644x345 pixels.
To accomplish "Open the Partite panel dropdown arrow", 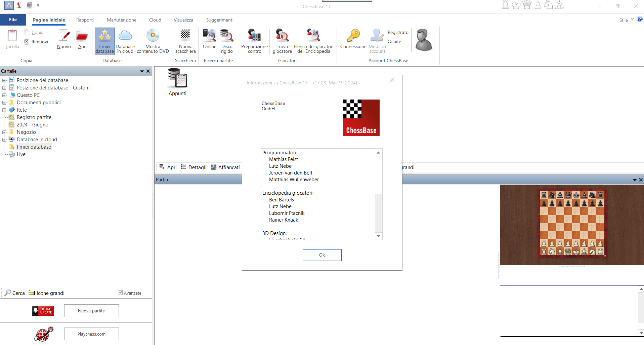I will 635,180.
